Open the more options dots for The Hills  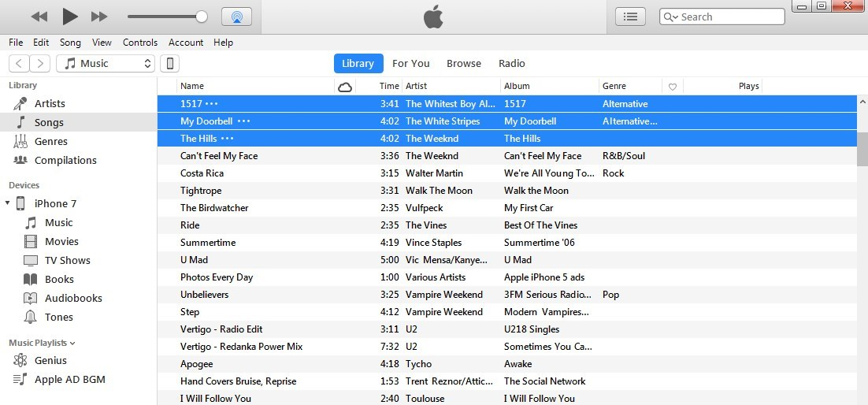[228, 139]
